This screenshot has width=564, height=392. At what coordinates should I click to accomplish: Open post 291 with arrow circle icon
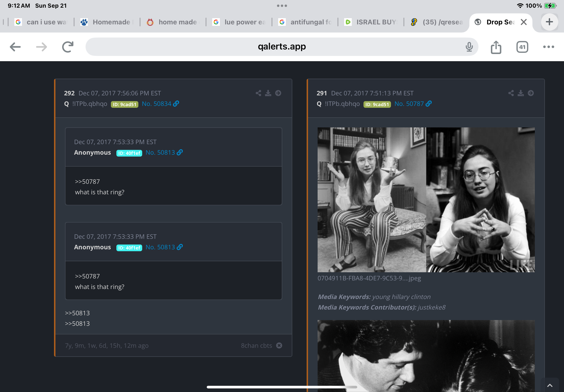click(x=531, y=93)
